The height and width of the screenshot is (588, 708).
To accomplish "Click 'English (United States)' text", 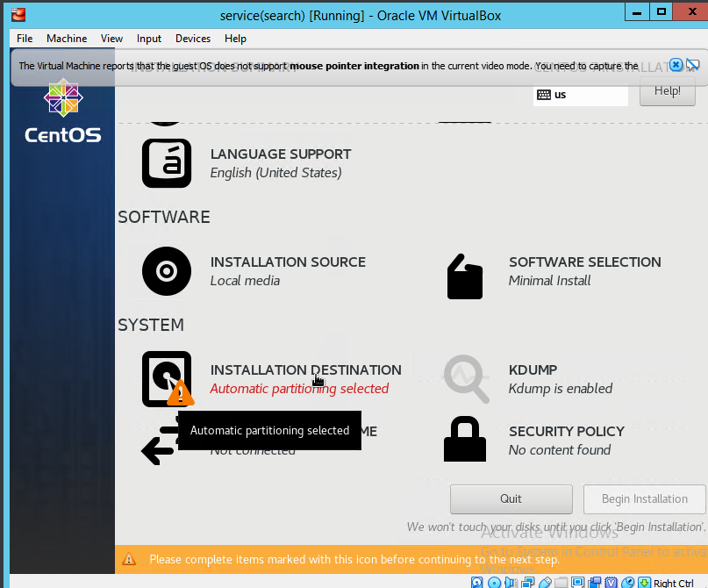I will (275, 173).
